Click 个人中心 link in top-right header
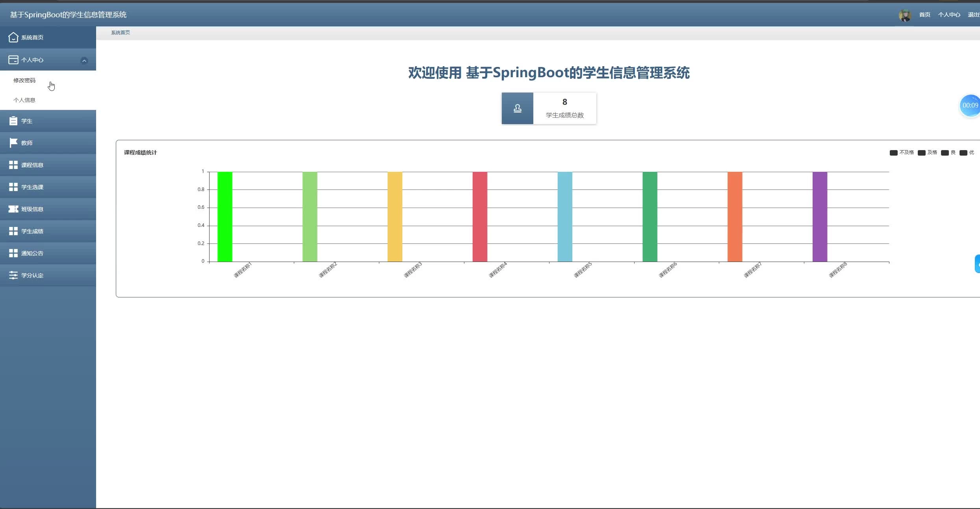 pyautogui.click(x=949, y=15)
